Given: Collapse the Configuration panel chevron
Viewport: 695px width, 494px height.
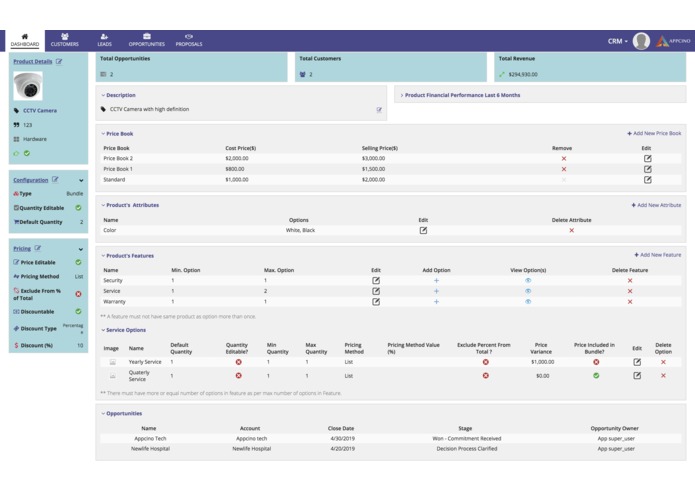Looking at the screenshot, I should tap(81, 180).
